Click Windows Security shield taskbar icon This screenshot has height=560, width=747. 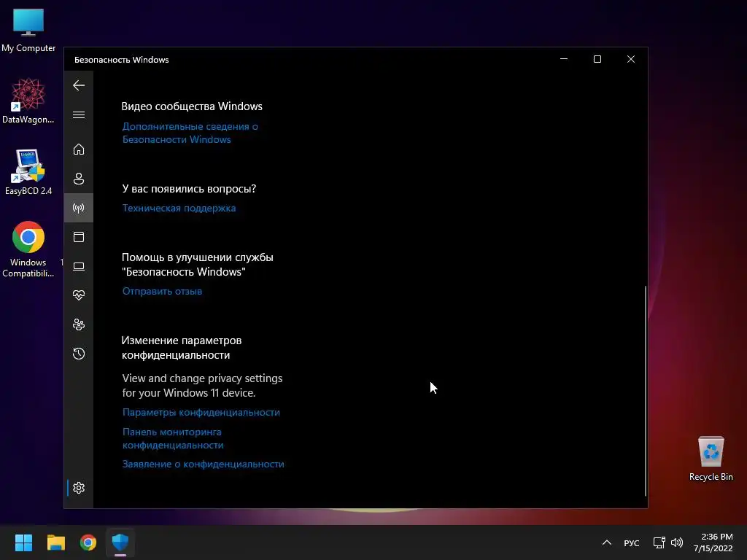pos(120,542)
